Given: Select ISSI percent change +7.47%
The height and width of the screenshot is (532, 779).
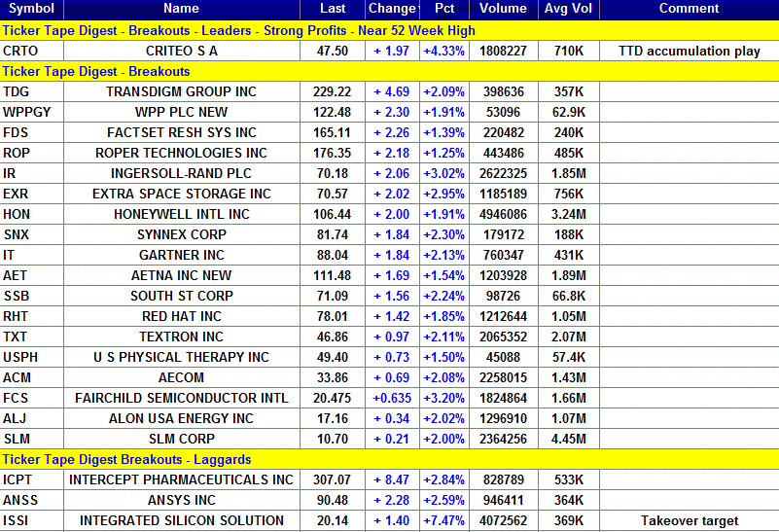Looking at the screenshot, I should [x=444, y=520].
